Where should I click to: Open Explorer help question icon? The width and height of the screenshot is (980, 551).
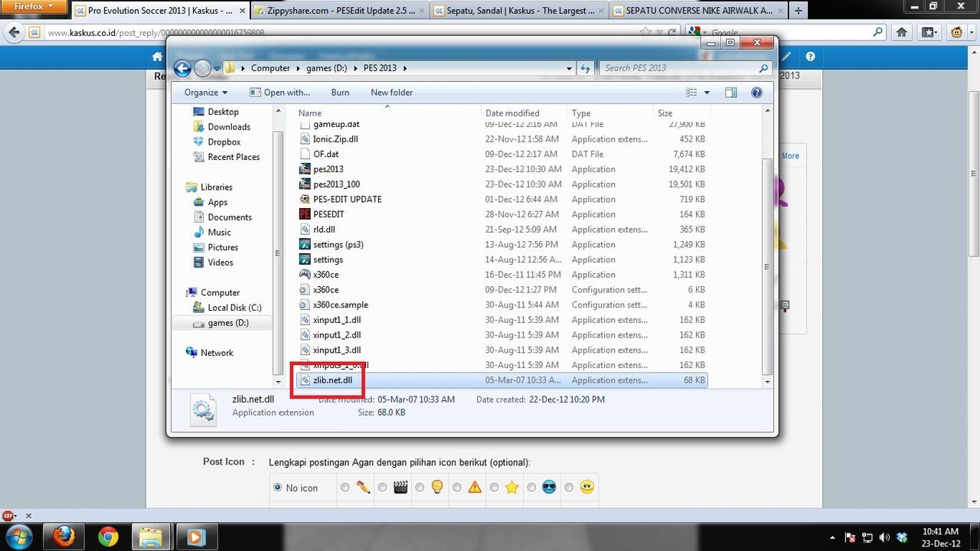756,93
